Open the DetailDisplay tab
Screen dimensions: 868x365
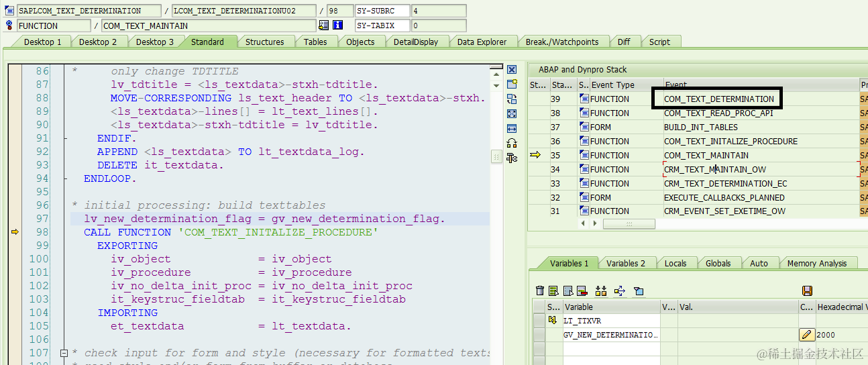tap(416, 42)
